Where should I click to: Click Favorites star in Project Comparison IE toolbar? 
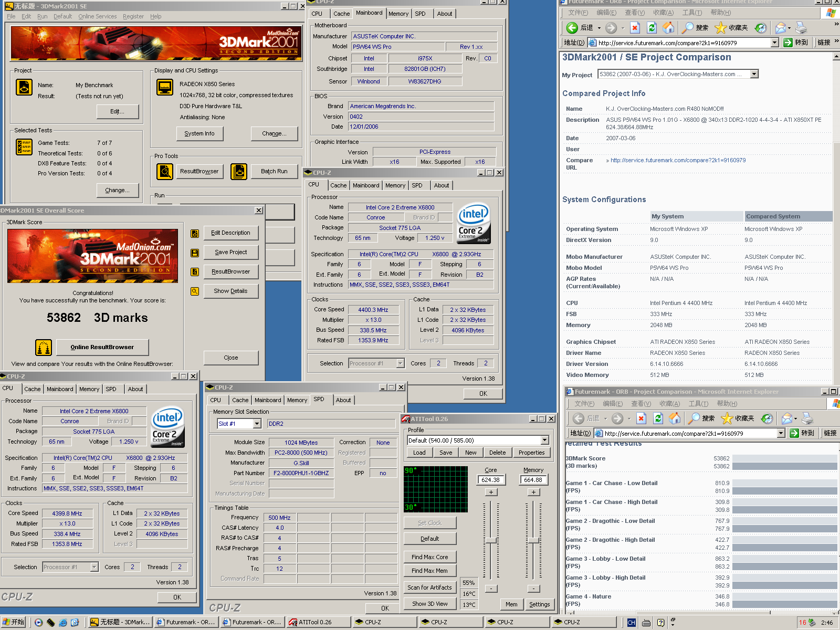pyautogui.click(x=721, y=27)
